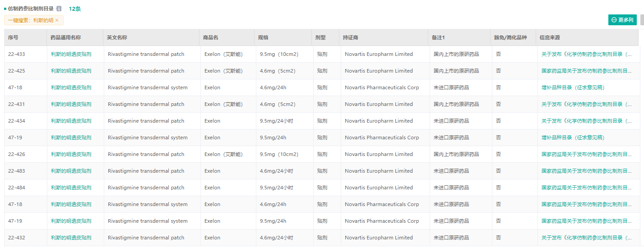Screen dimensions: 644x248
Task: Click drug name link in row 22-484
Action: coord(71,188)
